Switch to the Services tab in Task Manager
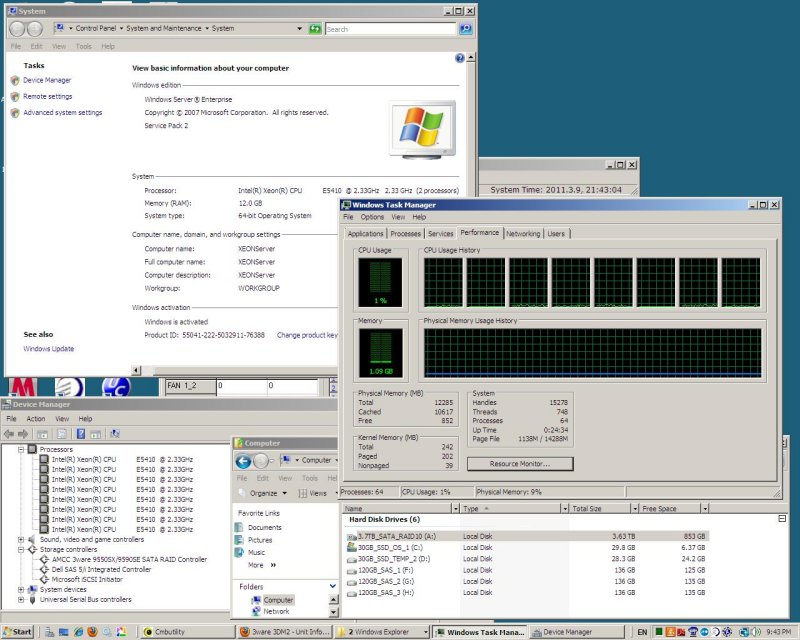This screenshot has height=640, width=800. 441,234
